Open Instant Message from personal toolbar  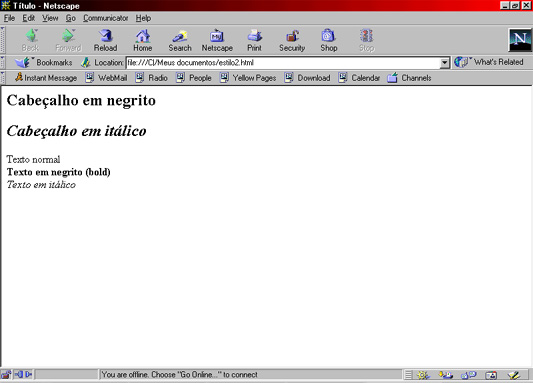[x=46, y=78]
